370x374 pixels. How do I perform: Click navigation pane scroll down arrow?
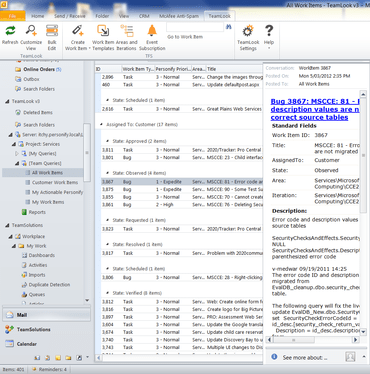pos(87,300)
